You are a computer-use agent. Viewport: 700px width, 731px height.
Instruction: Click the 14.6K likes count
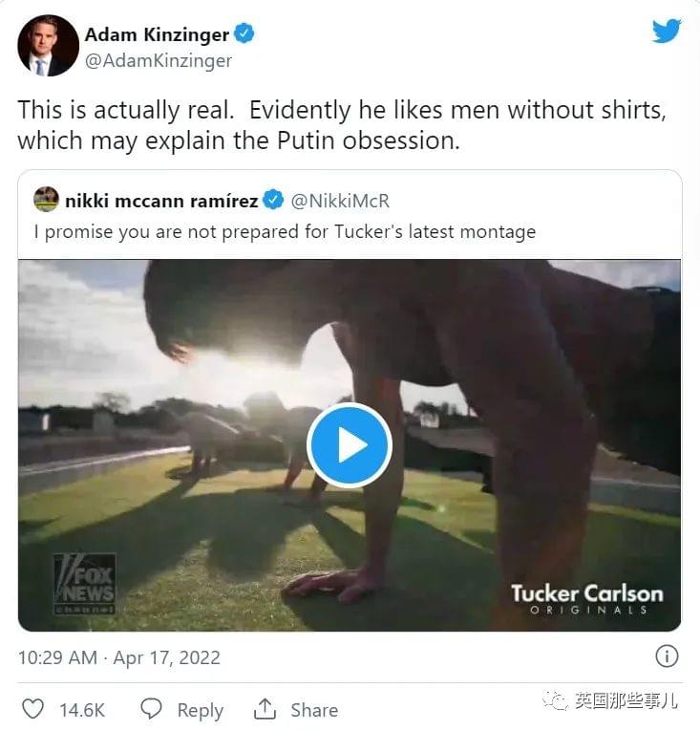coord(82,710)
